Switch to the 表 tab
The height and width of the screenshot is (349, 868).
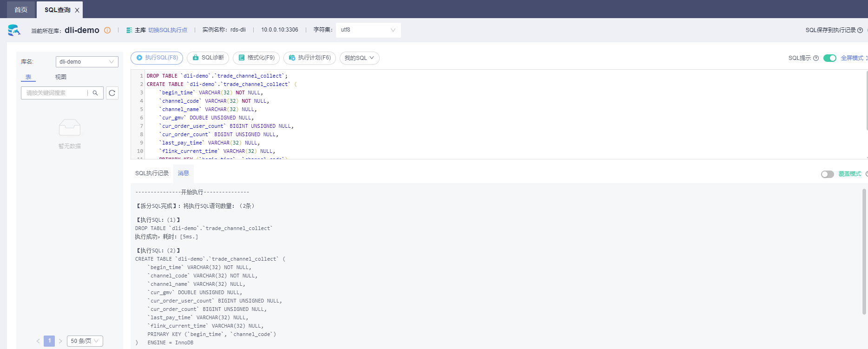click(28, 77)
